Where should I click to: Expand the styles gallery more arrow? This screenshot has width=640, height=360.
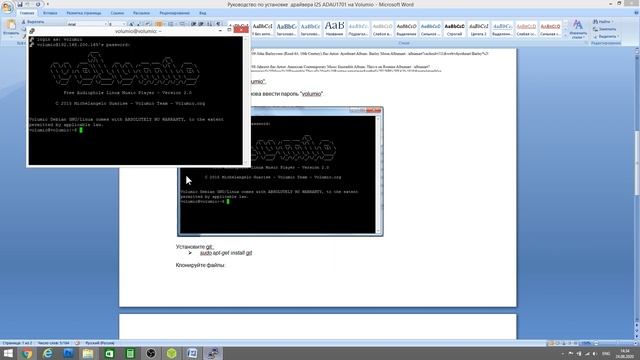[x=564, y=36]
